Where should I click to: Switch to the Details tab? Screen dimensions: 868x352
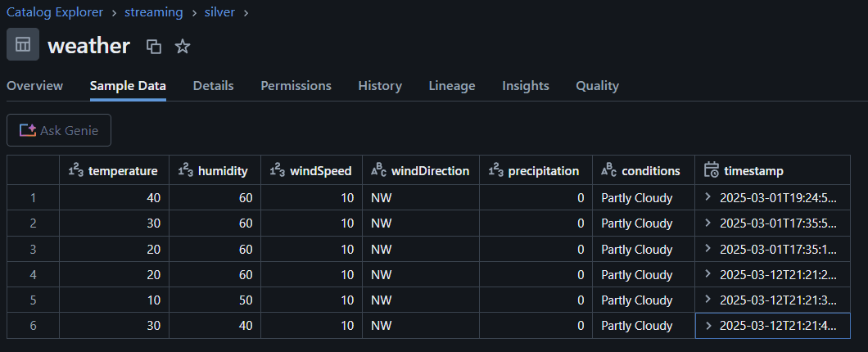213,86
